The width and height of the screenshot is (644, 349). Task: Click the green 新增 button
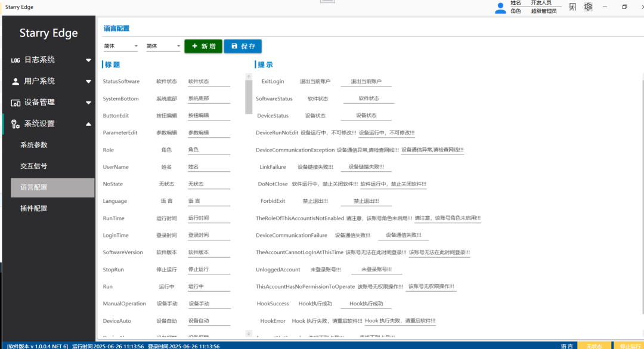tap(203, 46)
